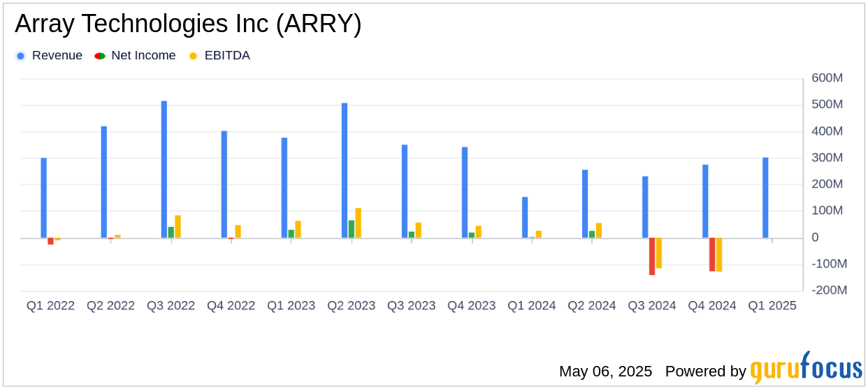The height and width of the screenshot is (389, 868).
Task: Click the Array Technologies Inc (ARRY) title
Action: tap(188, 24)
